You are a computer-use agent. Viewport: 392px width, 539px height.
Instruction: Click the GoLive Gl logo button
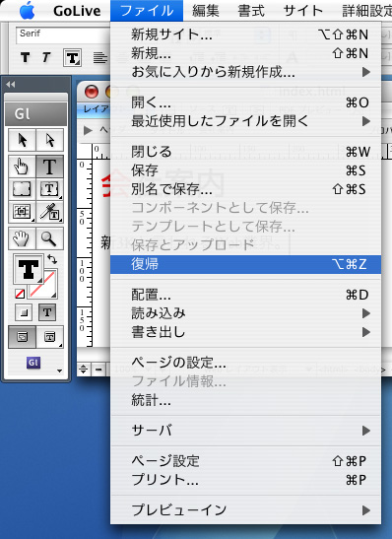33,363
